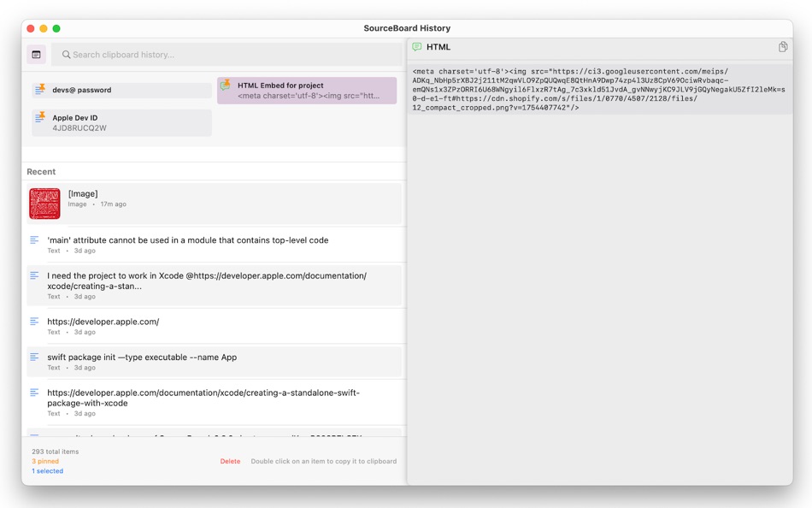Click the red Delete button

coord(230,461)
